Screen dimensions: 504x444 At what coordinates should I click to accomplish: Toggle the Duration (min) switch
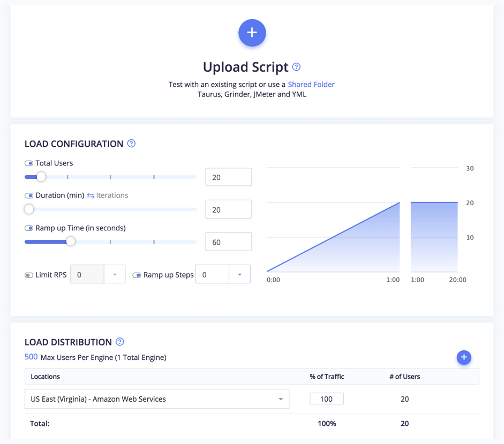pos(29,195)
